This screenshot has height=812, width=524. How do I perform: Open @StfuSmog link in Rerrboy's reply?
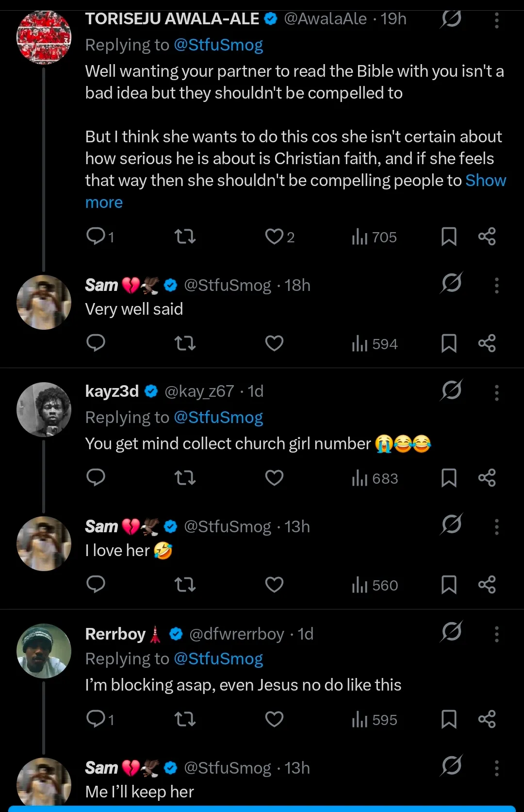coord(218,659)
